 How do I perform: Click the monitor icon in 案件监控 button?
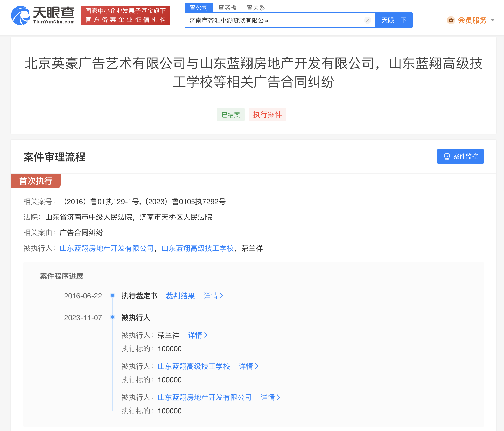pos(447,156)
